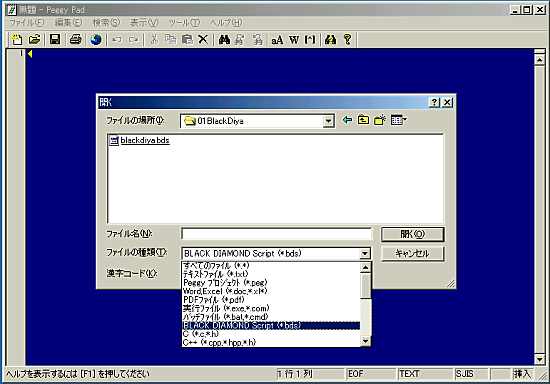Click the dialog help question mark button
The width and height of the screenshot is (550, 384).
coord(434,102)
